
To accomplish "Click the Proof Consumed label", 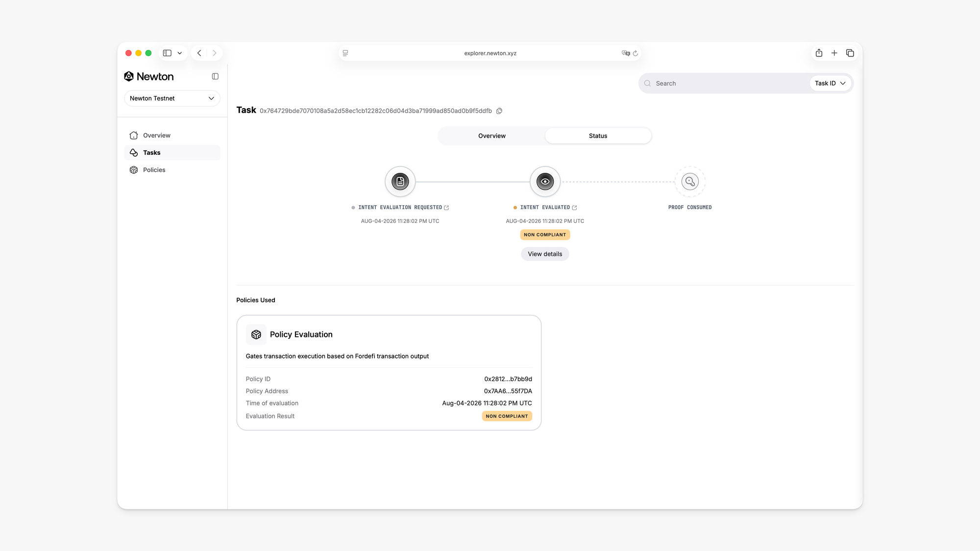I will click(690, 208).
